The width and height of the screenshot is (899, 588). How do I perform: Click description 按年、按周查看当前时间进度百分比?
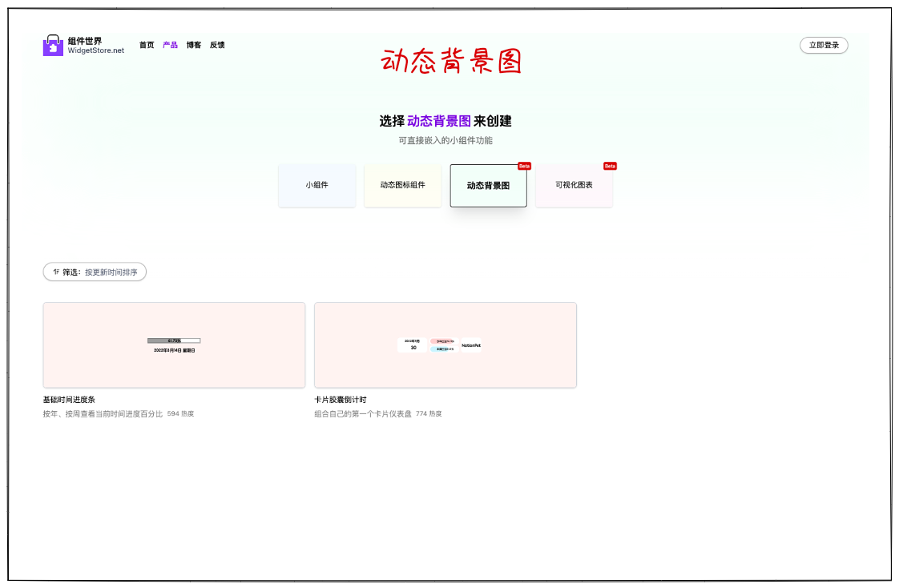pos(103,414)
